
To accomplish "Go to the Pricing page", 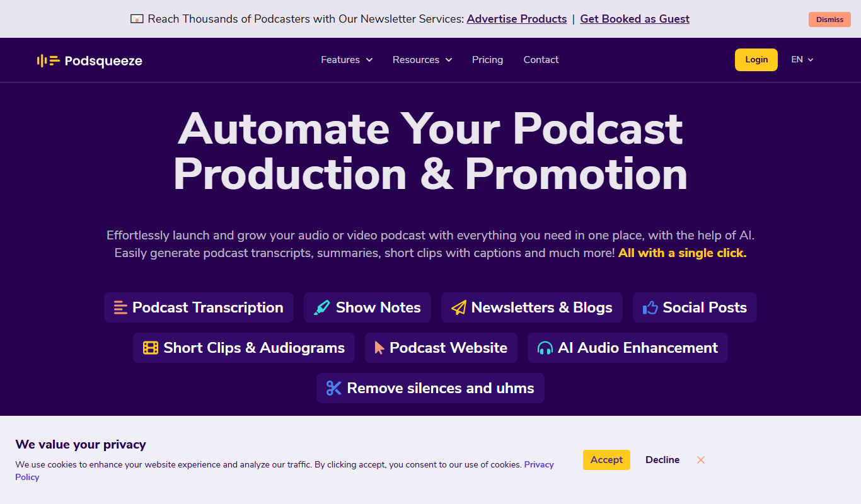I will [x=487, y=60].
